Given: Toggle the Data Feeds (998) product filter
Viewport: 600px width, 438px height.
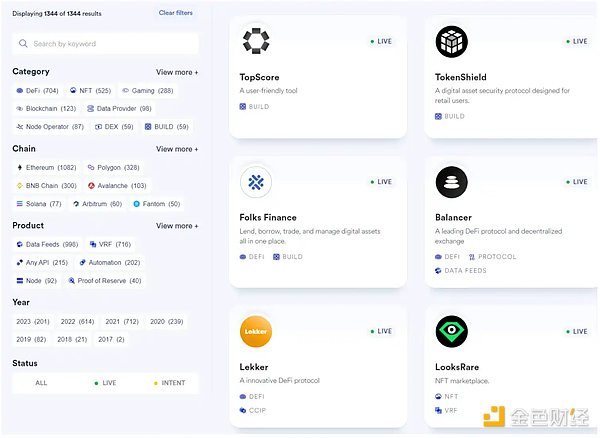Looking at the screenshot, I should (x=46, y=244).
